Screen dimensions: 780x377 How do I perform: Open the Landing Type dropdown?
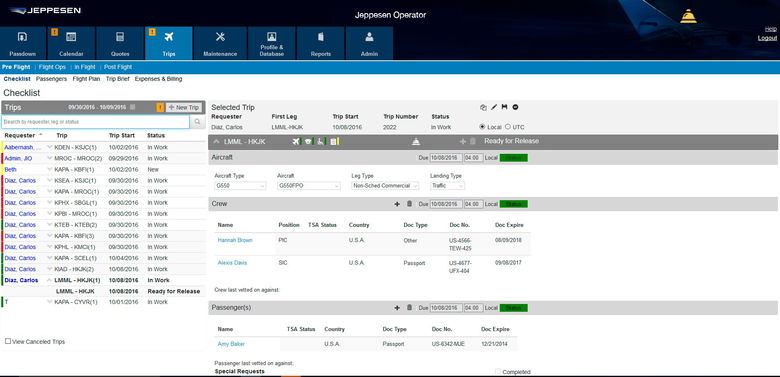tap(447, 186)
